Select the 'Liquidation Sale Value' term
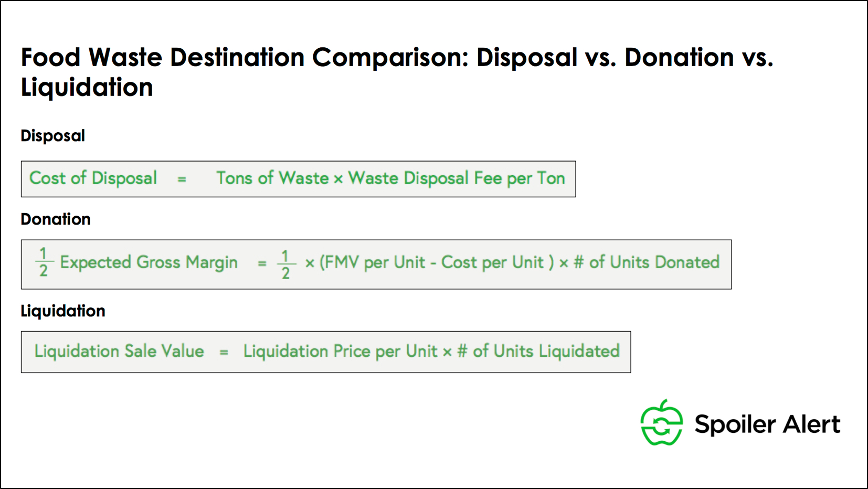Screen dimensions: 868x489 point(119,351)
